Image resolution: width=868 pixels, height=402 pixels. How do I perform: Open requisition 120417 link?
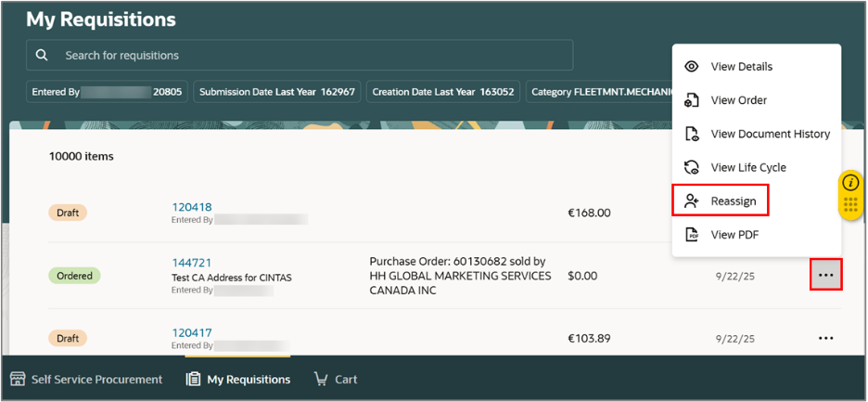tap(192, 332)
